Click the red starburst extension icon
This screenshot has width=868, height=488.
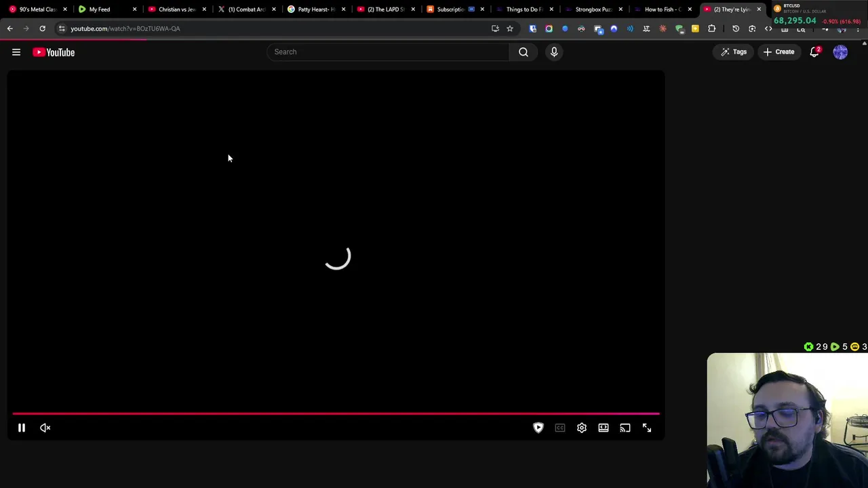(663, 28)
